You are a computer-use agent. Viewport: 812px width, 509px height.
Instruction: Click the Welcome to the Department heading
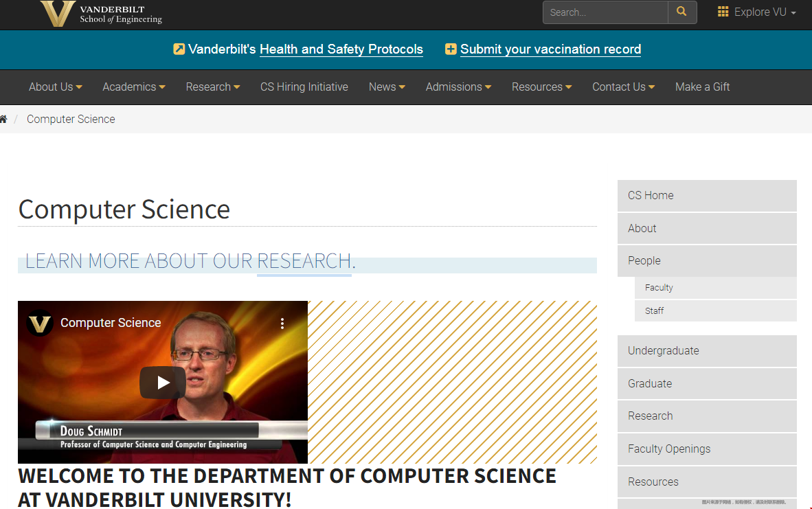287,488
